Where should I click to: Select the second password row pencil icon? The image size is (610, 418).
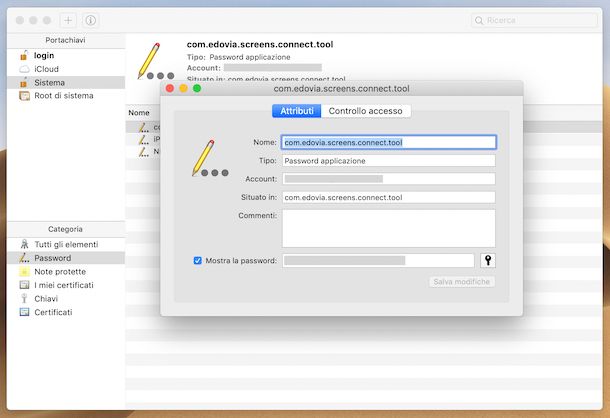(144, 139)
